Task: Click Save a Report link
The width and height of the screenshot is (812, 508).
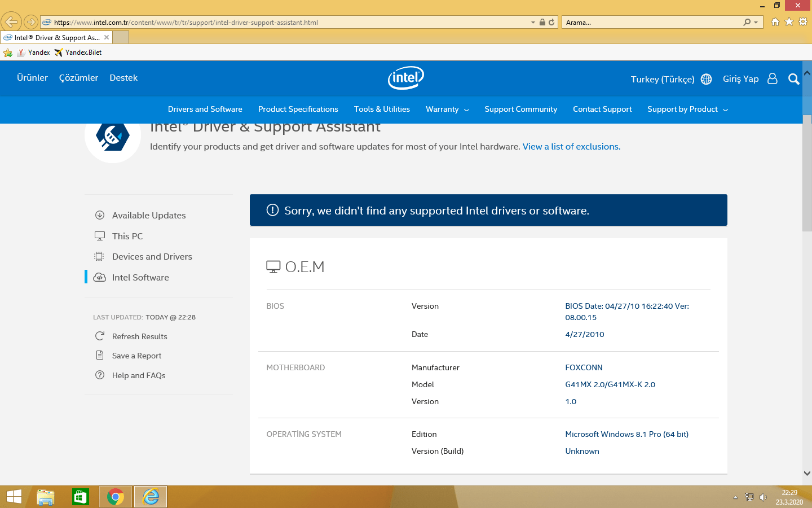Action: tap(136, 356)
